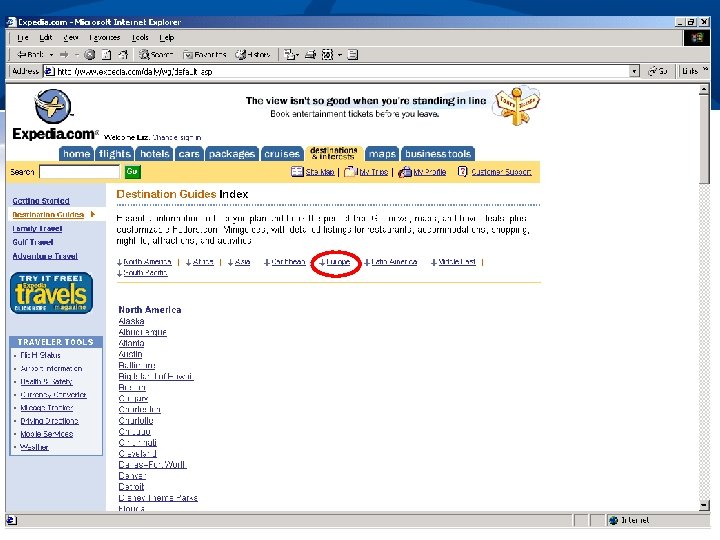The width and height of the screenshot is (720, 540).
Task: Open the Dallas-Fort Worth destination guide
Action: point(152,465)
